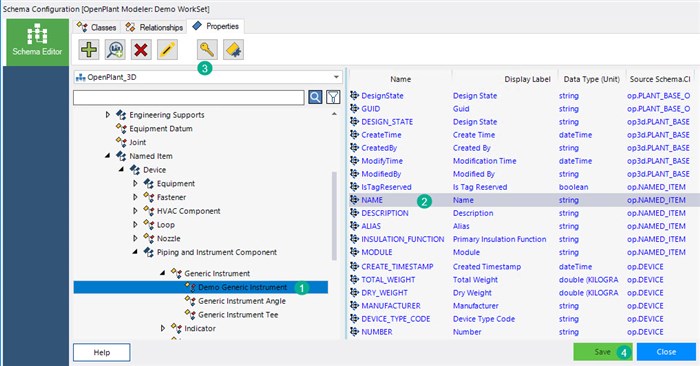Select the Generic Instrument Angle tree item
700x366 pixels.
point(242,301)
